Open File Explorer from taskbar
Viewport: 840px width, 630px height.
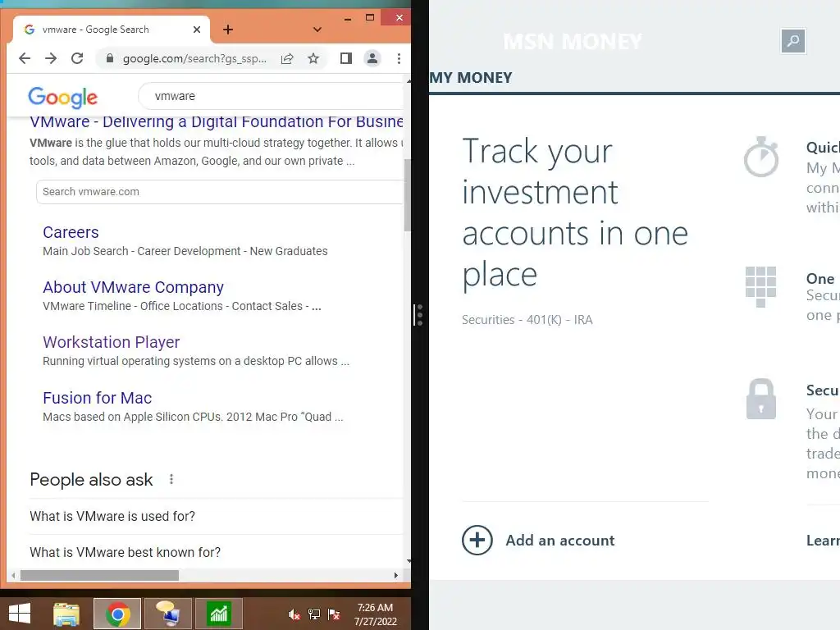click(66, 614)
